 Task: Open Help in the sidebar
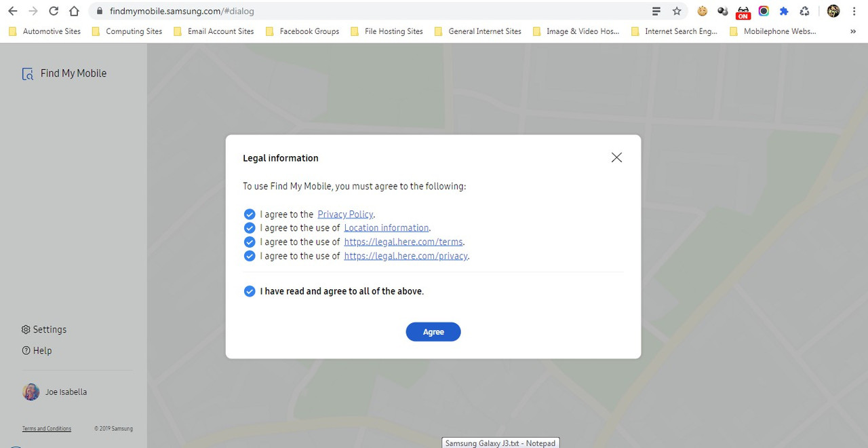tap(37, 351)
